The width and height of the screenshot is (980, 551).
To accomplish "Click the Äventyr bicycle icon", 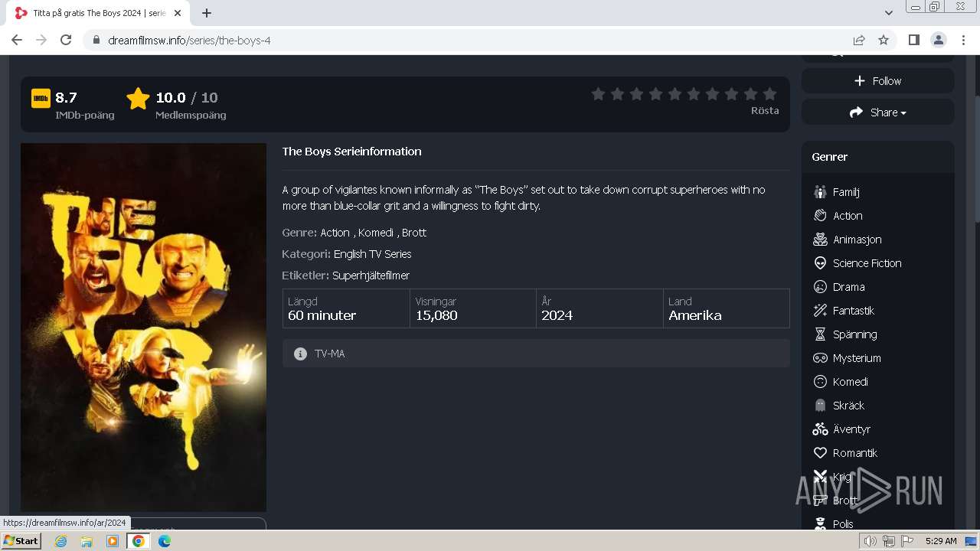I will 820,429.
